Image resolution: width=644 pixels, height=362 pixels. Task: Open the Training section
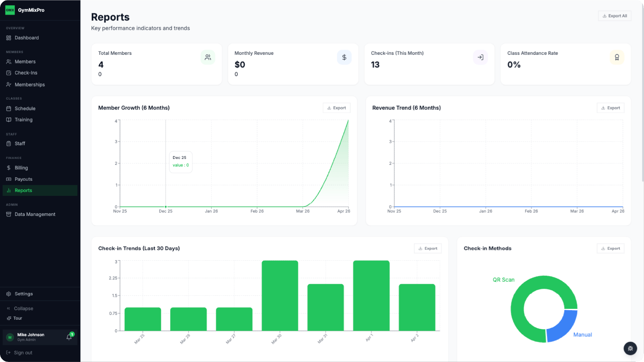click(24, 120)
